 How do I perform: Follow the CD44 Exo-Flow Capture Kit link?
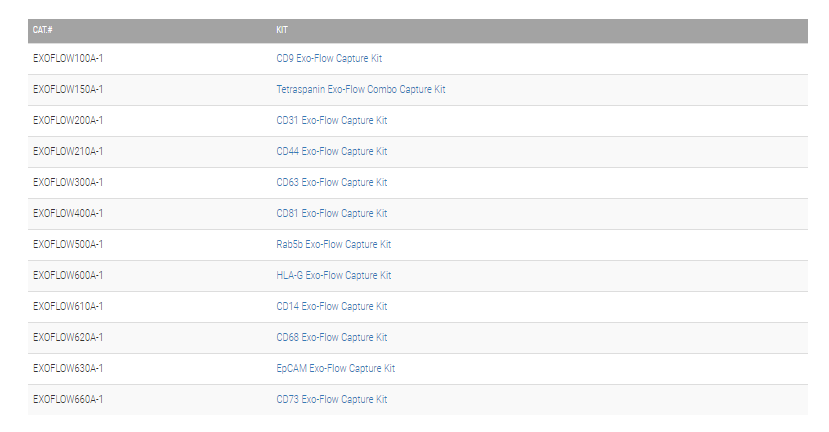tap(331, 152)
